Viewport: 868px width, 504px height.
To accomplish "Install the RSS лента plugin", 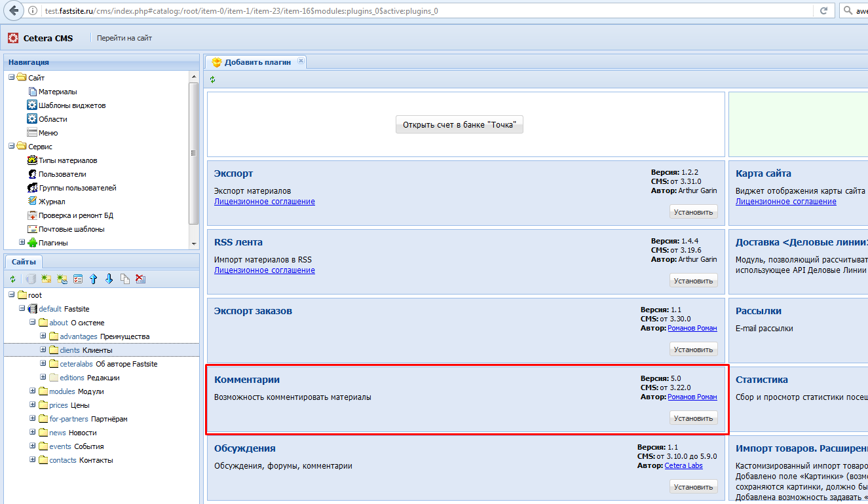I will click(693, 281).
